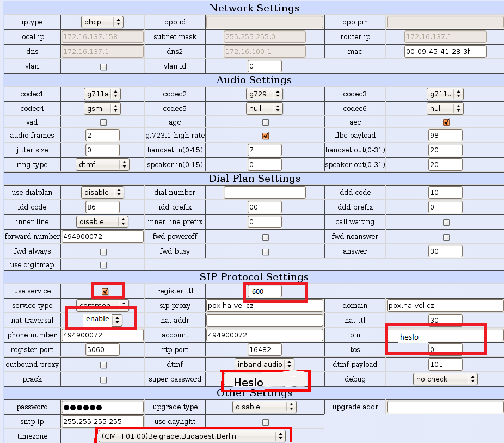The width and height of the screenshot is (504, 443).
Task: Check the fwd always option
Action: pyautogui.click(x=103, y=252)
